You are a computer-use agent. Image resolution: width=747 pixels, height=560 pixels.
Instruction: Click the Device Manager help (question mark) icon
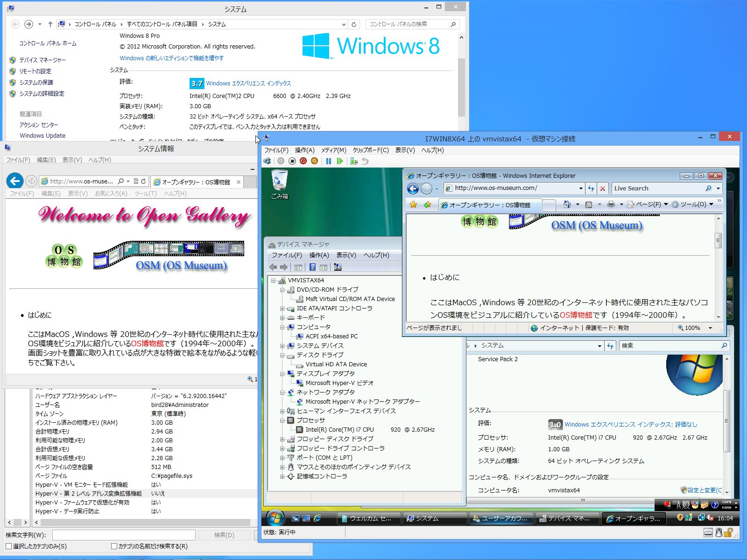coord(312,267)
